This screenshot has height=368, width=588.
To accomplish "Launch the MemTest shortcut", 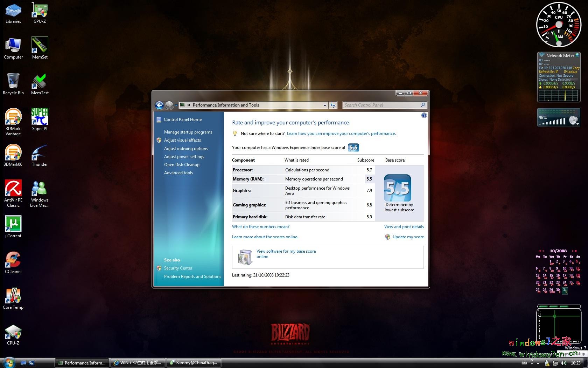I will 40,84.
